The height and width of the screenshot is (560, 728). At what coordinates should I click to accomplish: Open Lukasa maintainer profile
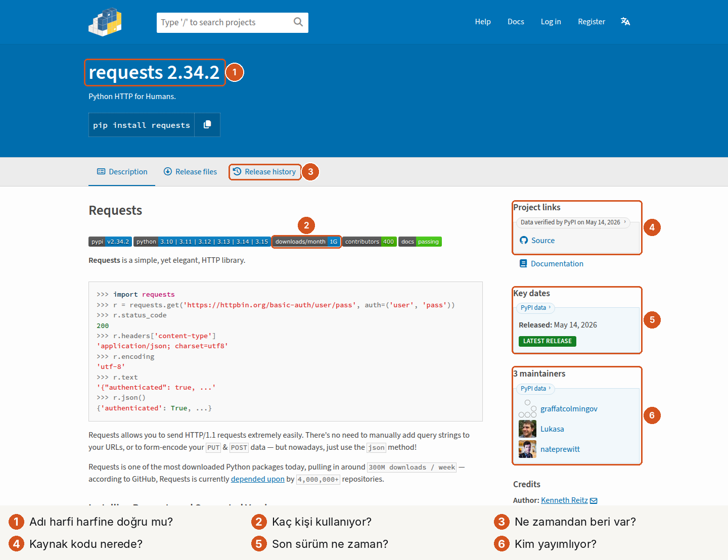point(552,429)
